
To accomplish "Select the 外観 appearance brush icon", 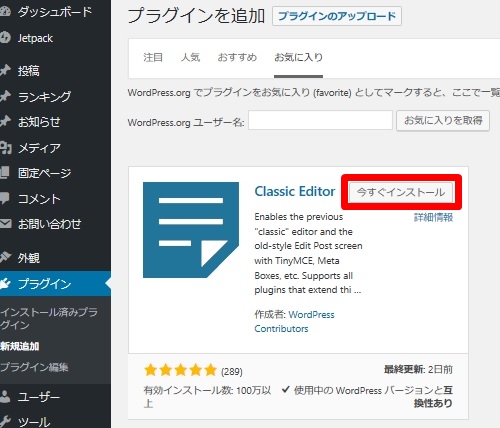I will 5,257.
